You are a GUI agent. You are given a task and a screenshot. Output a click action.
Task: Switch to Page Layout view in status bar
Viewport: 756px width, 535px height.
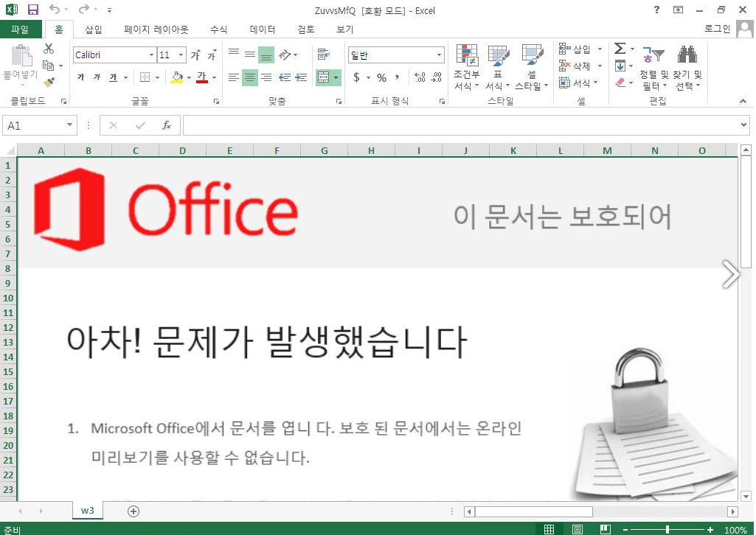click(x=577, y=529)
